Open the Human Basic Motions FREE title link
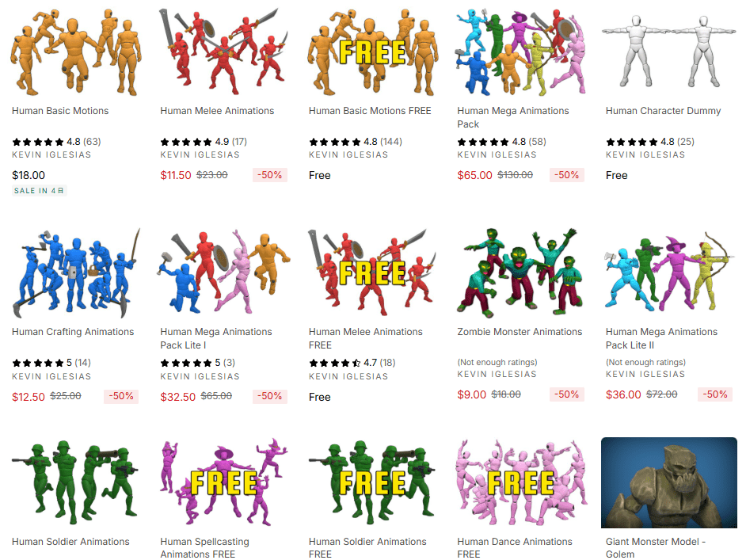Screen dimensions: 746x560 pos(370,111)
